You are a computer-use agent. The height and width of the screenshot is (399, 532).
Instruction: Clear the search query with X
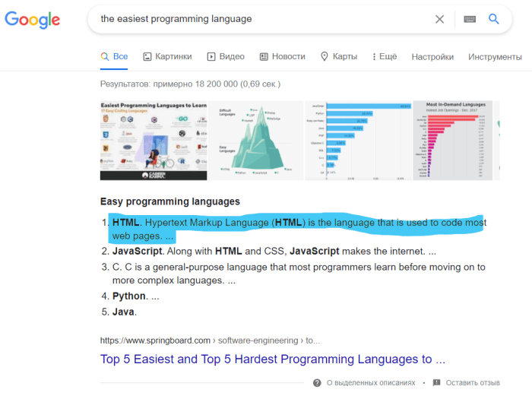point(440,19)
